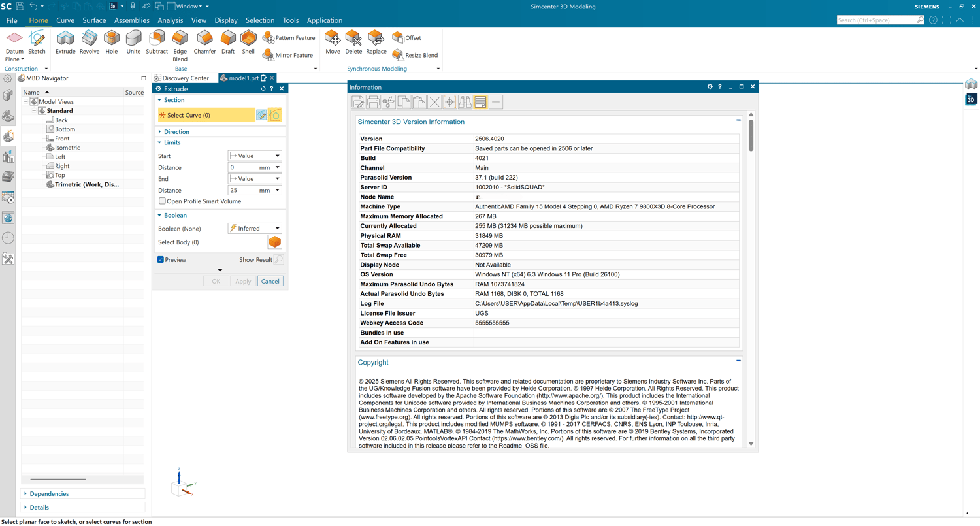Click the Select Curve (0) field
This screenshot has width=980, height=526.
(206, 115)
